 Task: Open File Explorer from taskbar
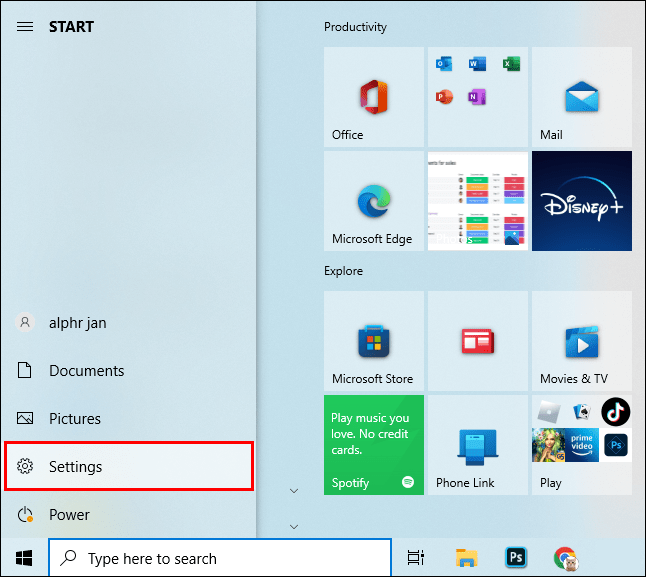(466, 558)
